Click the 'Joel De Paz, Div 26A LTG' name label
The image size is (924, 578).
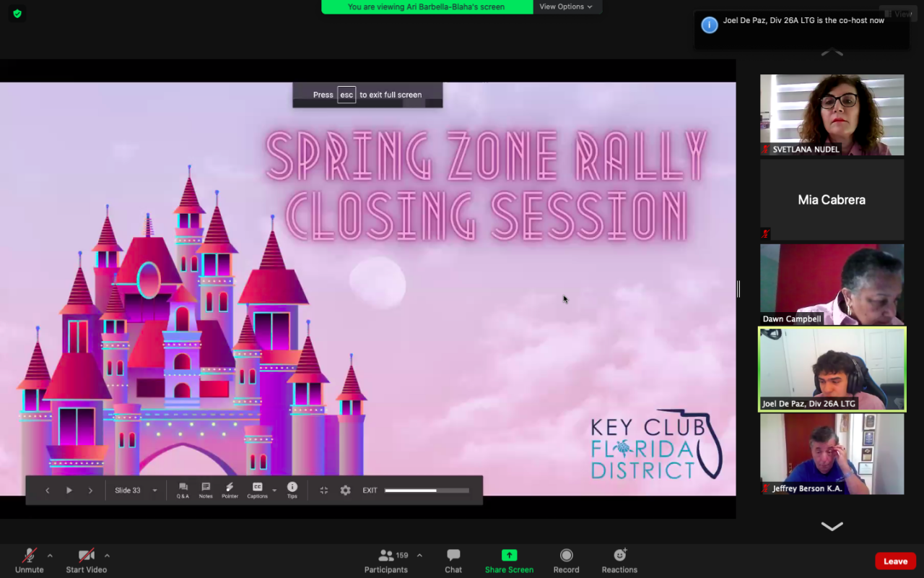[809, 404]
